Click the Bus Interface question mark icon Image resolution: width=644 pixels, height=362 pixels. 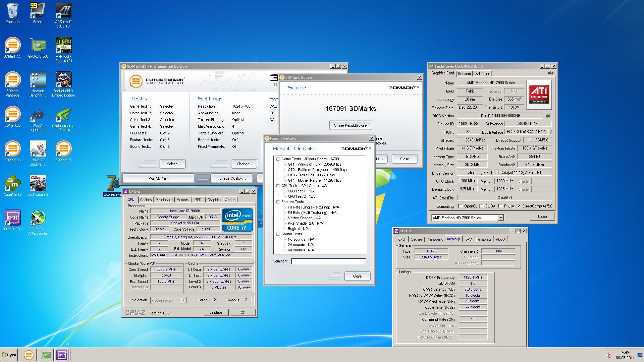tap(550, 132)
